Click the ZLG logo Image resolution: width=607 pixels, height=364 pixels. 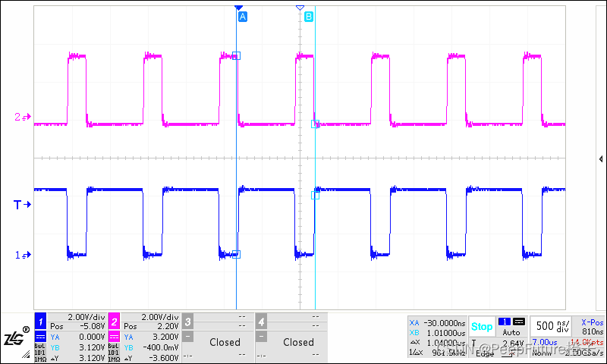pyautogui.click(x=17, y=337)
